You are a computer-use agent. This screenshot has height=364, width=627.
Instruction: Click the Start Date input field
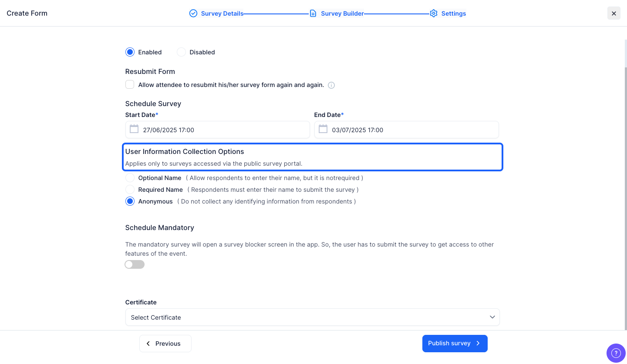(x=218, y=130)
